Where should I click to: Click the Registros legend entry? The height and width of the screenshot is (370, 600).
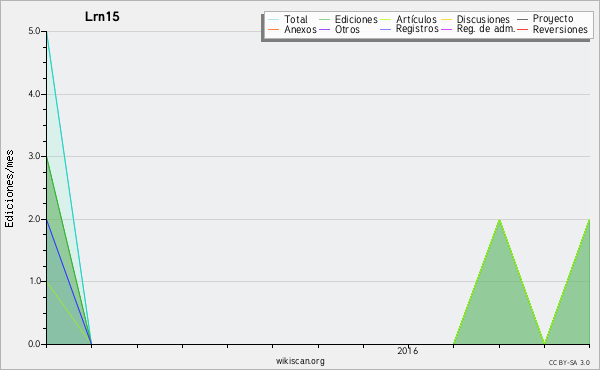click(x=409, y=29)
